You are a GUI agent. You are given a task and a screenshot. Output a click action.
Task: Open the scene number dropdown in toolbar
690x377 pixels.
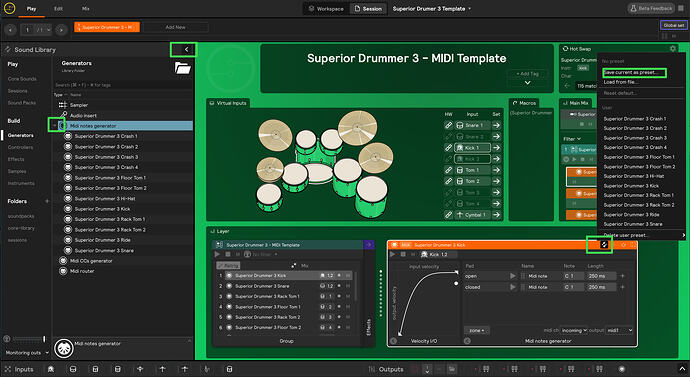point(43,30)
